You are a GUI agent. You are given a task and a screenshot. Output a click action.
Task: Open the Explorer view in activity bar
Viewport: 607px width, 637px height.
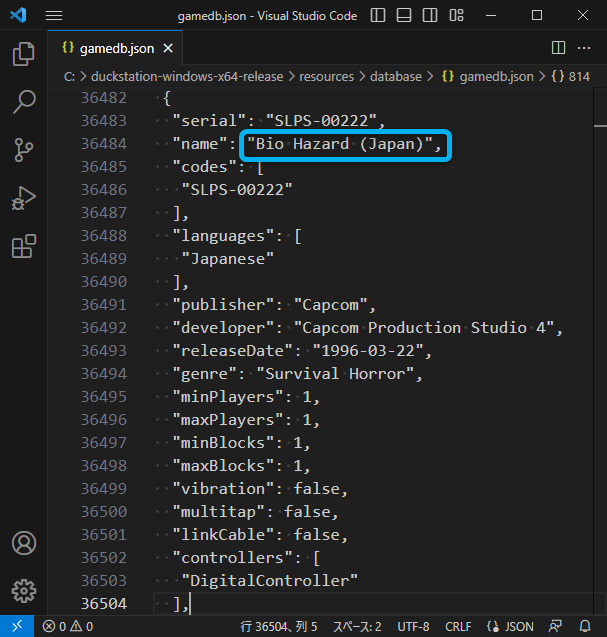[24, 54]
